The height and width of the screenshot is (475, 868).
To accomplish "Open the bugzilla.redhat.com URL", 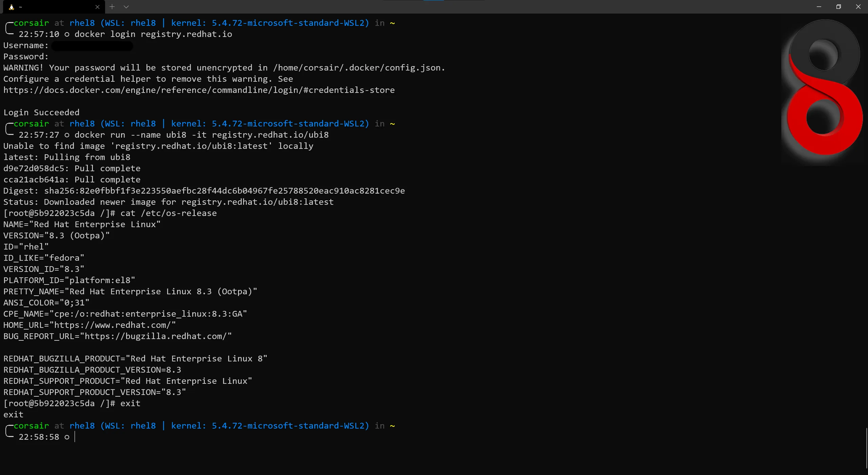I will pyautogui.click(x=155, y=336).
